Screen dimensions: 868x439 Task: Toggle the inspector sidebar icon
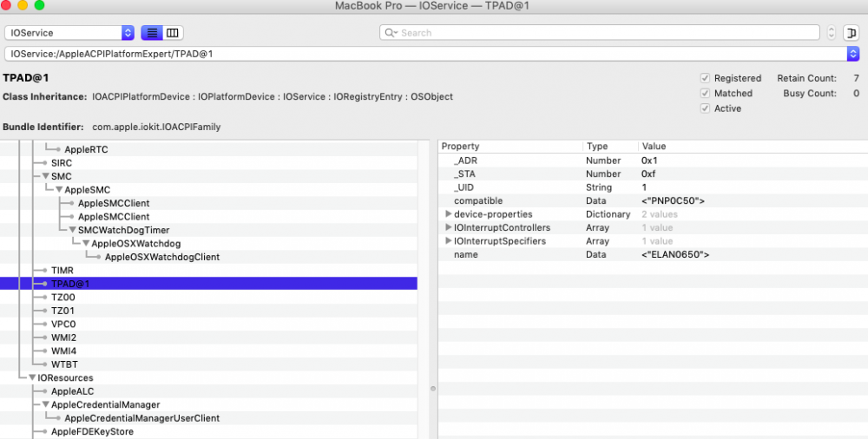[x=851, y=33]
